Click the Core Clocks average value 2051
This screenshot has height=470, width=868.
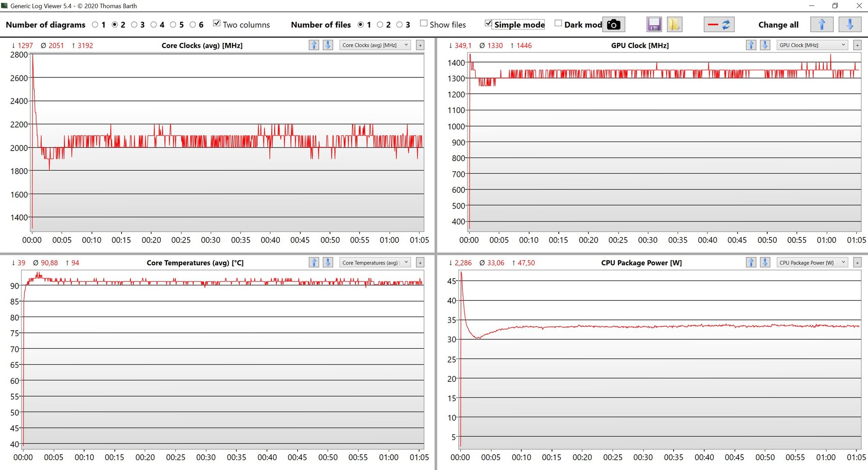(52, 45)
